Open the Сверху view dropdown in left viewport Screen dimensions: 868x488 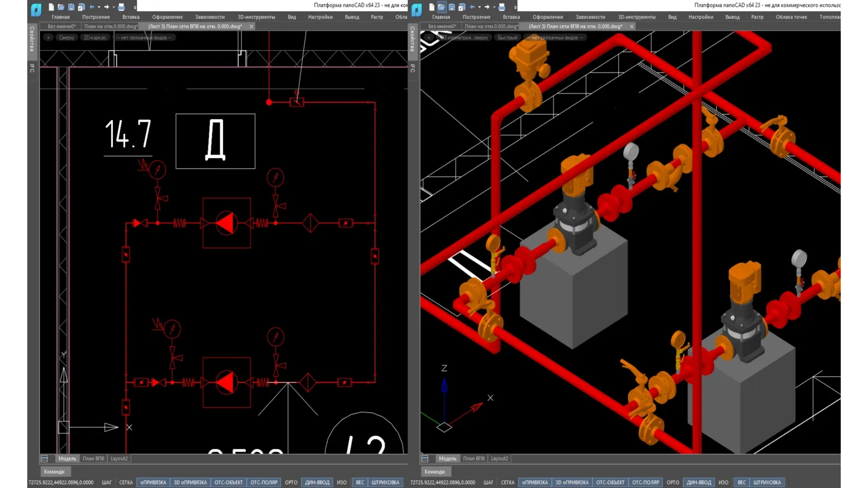pyautogui.click(x=66, y=38)
